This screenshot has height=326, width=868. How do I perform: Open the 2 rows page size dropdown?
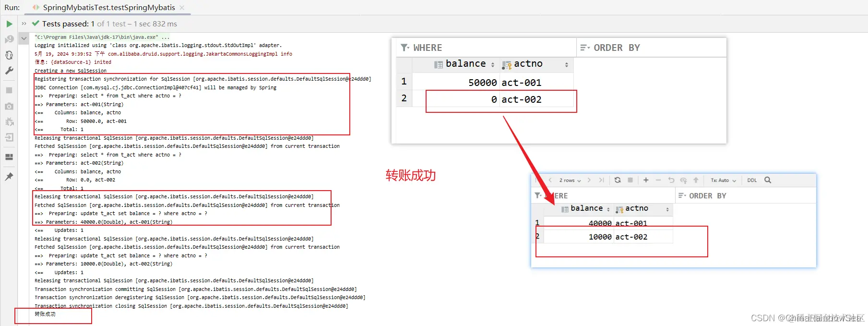click(x=570, y=180)
